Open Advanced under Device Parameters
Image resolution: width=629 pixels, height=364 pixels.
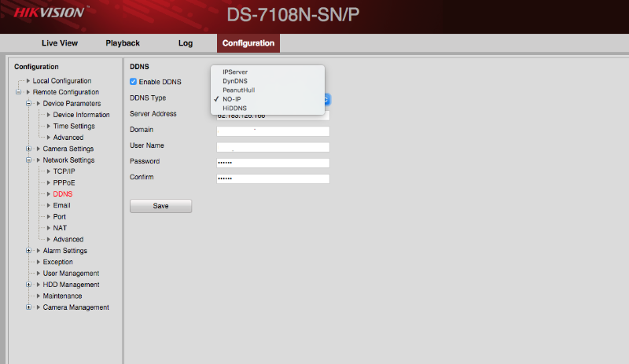(68, 138)
